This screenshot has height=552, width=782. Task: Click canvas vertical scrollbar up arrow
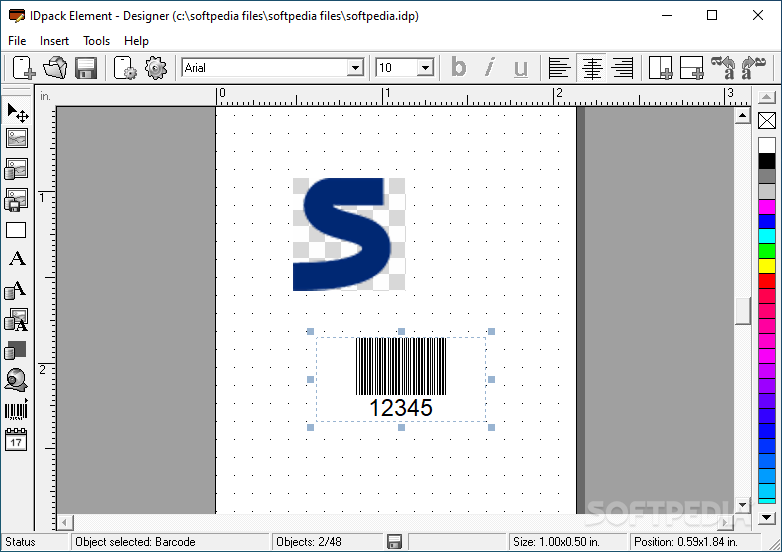coord(742,115)
